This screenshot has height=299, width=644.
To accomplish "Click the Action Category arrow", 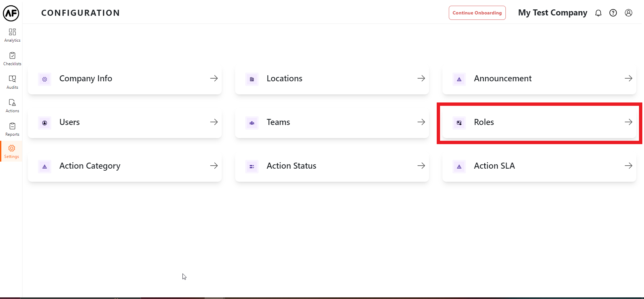I will pos(214,166).
